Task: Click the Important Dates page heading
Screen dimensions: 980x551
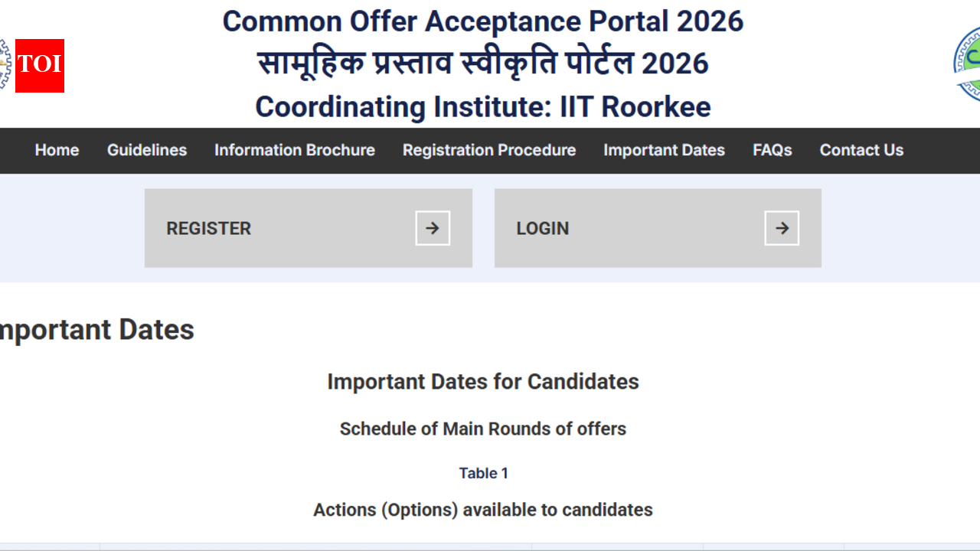Action: tap(97, 329)
